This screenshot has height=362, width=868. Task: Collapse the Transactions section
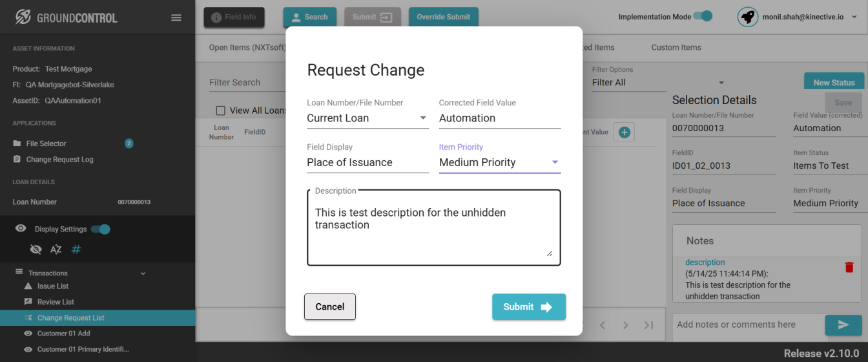coord(143,273)
